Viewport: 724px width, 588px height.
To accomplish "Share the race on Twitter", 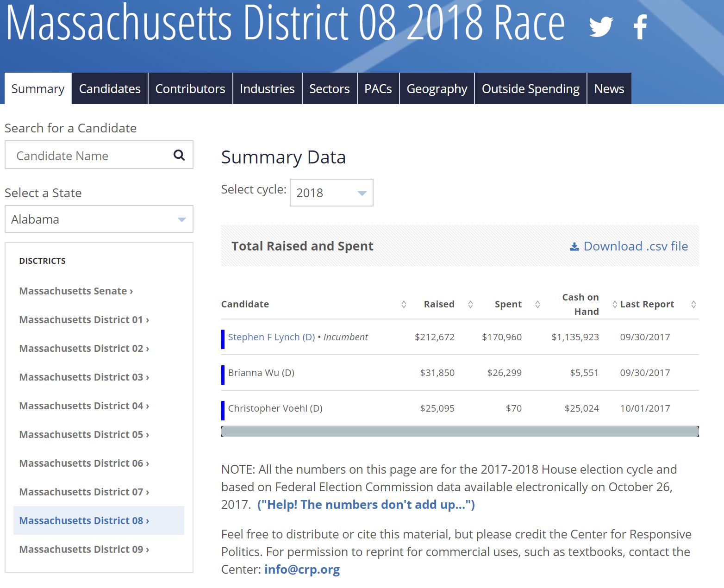I will pyautogui.click(x=601, y=26).
